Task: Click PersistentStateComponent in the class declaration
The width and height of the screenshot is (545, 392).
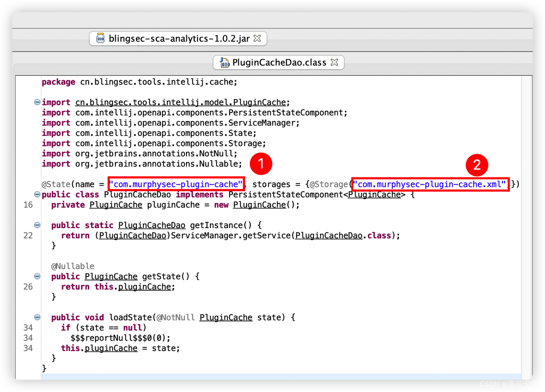Action: coord(286,195)
